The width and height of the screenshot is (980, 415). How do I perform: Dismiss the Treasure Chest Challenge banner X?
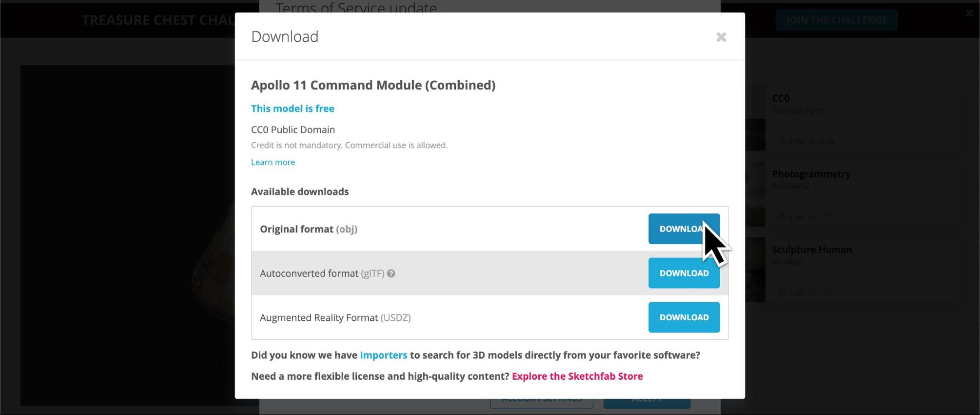coord(969,14)
